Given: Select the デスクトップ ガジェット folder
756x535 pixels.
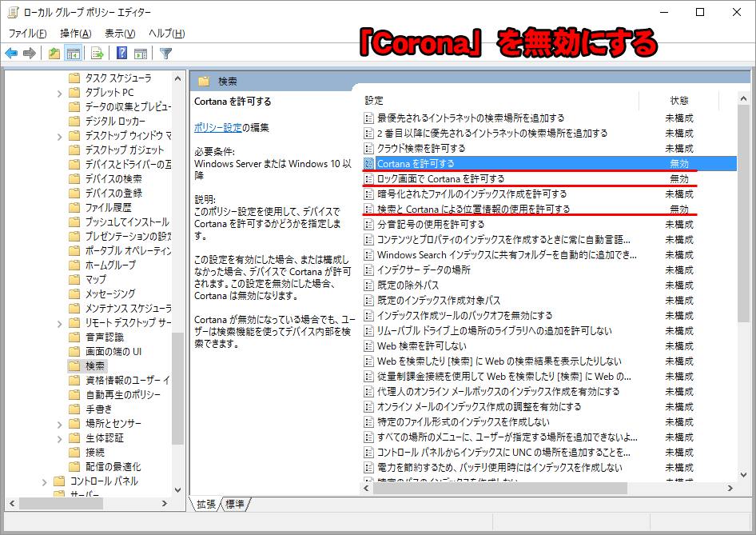Looking at the screenshot, I should tap(125, 150).
